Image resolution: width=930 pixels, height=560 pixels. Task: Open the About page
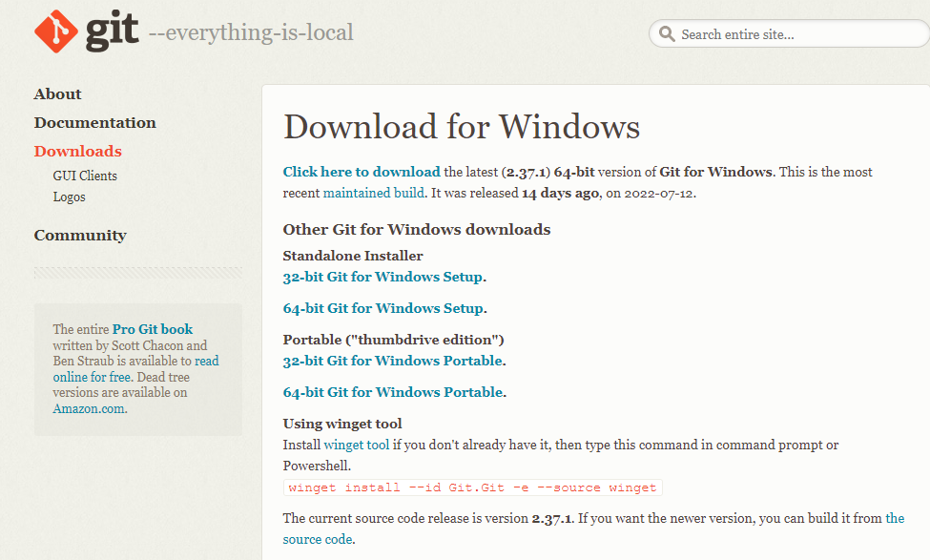tap(57, 93)
